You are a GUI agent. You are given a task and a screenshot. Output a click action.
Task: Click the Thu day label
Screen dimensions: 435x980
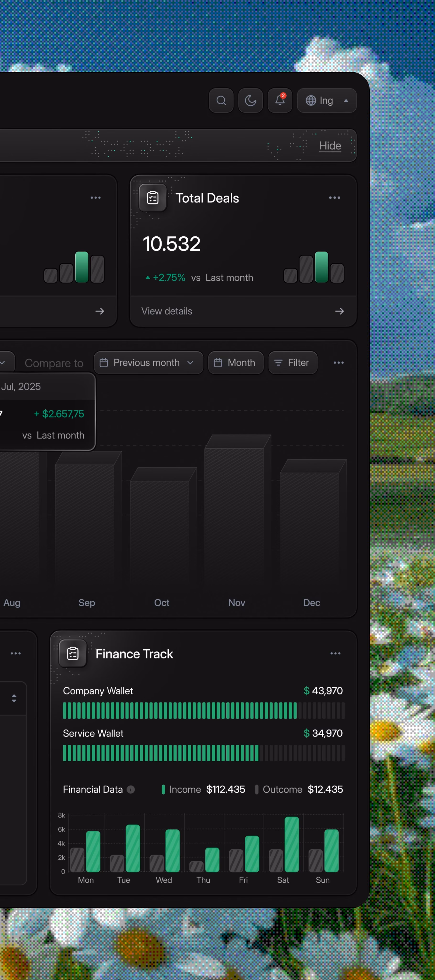tap(203, 880)
